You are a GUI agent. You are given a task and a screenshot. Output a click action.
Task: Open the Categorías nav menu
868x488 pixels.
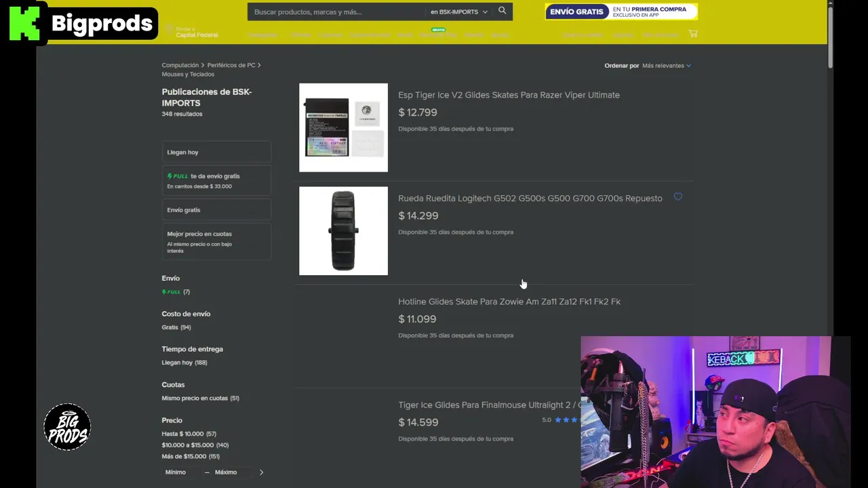pos(263,35)
